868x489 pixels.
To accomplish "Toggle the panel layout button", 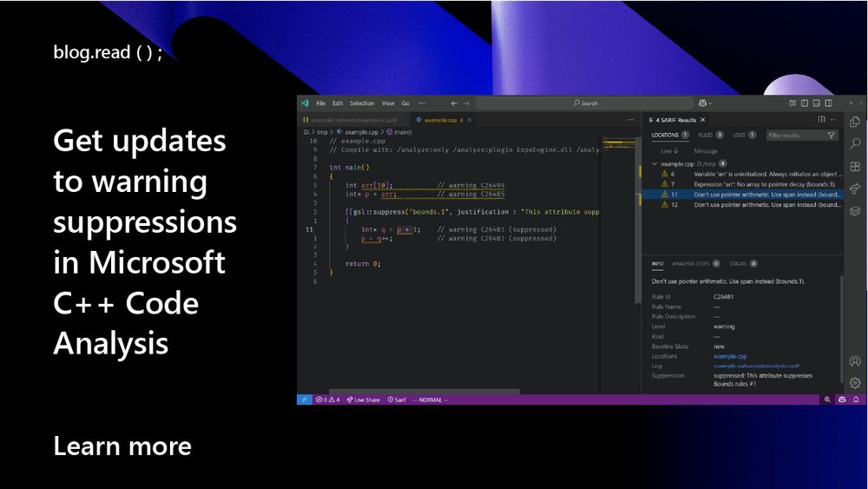I will [817, 103].
